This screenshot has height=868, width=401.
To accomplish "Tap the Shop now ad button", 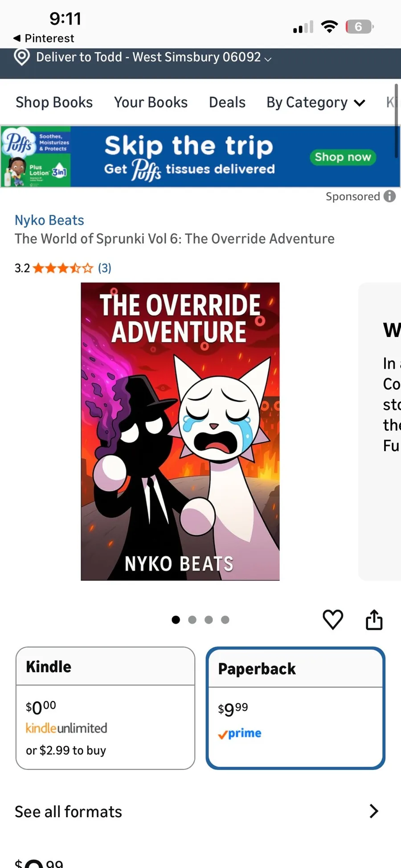I will pyautogui.click(x=343, y=157).
